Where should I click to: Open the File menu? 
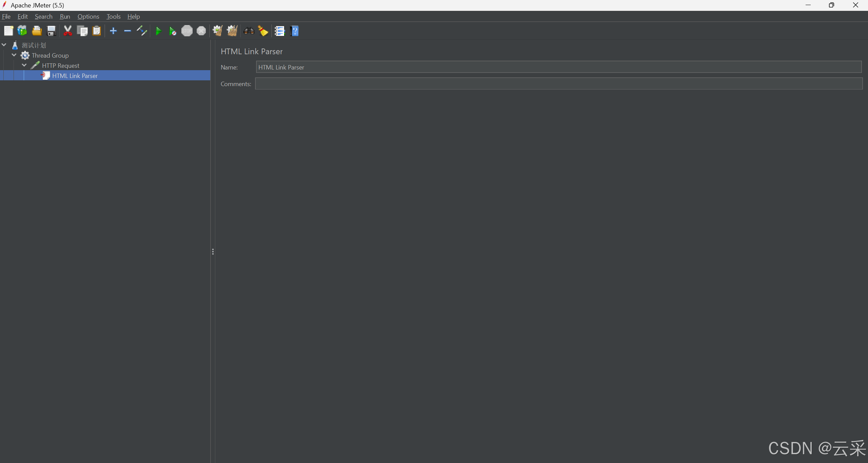tap(6, 16)
